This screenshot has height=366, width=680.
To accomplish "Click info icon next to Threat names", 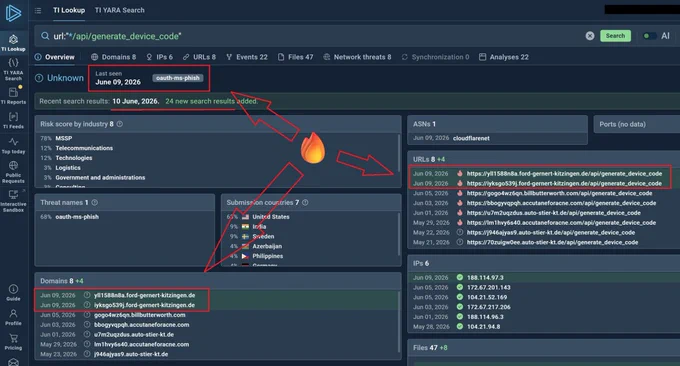I will [95, 203].
